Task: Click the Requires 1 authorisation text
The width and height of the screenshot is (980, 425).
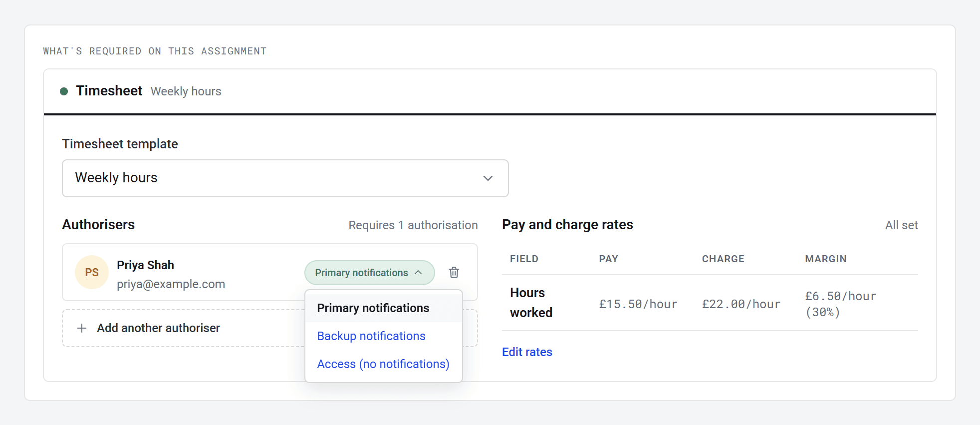Action: pos(413,225)
